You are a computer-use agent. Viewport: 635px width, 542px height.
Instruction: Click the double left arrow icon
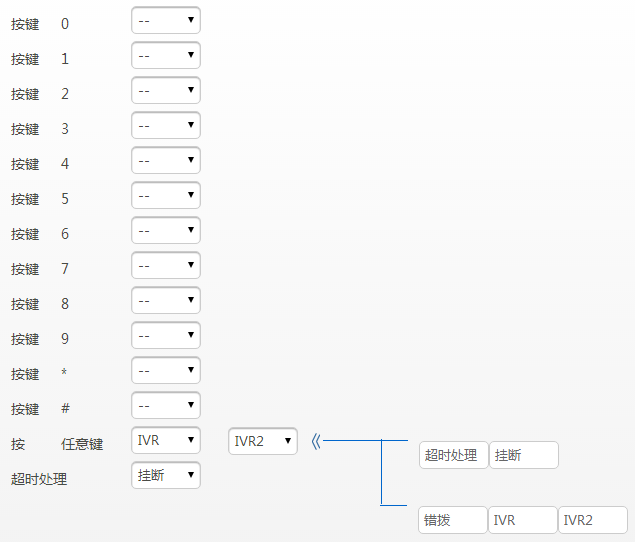[x=315, y=441]
